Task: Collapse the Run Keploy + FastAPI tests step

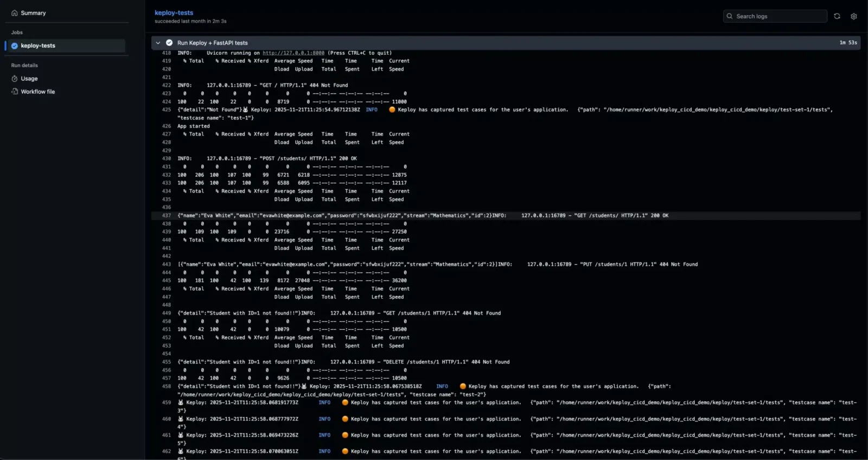Action: coord(158,43)
